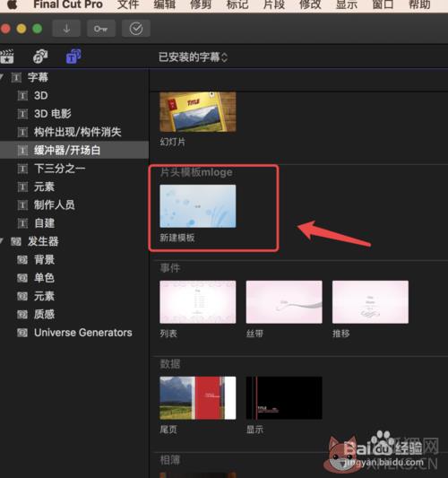Screen dimensions: 448x478
Task: Click the import media down-arrow button
Action: pos(66,29)
